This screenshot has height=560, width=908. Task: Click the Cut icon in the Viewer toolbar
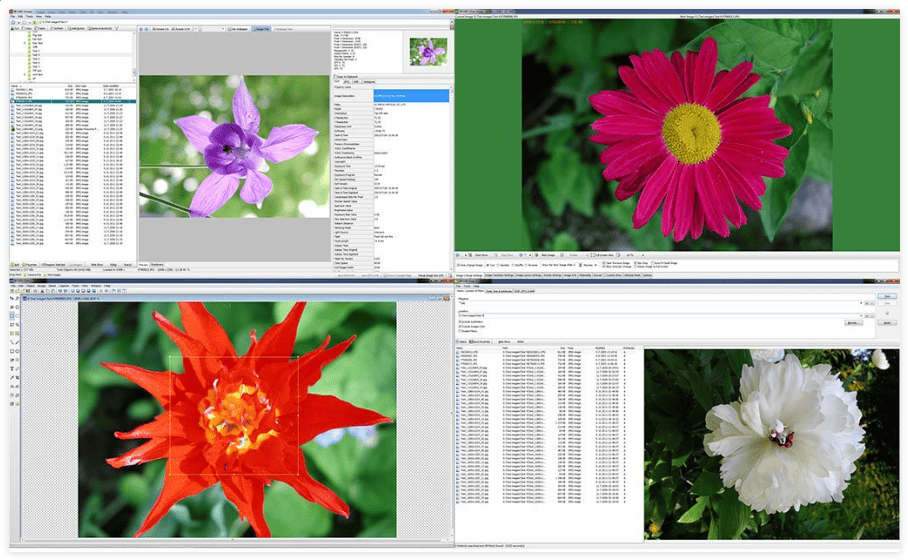point(15,28)
